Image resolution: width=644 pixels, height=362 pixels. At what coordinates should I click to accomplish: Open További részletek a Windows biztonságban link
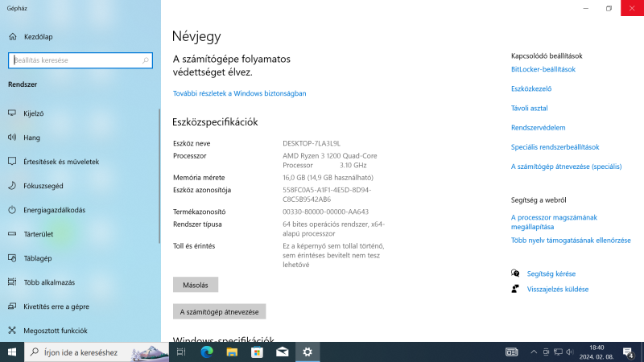point(239,93)
